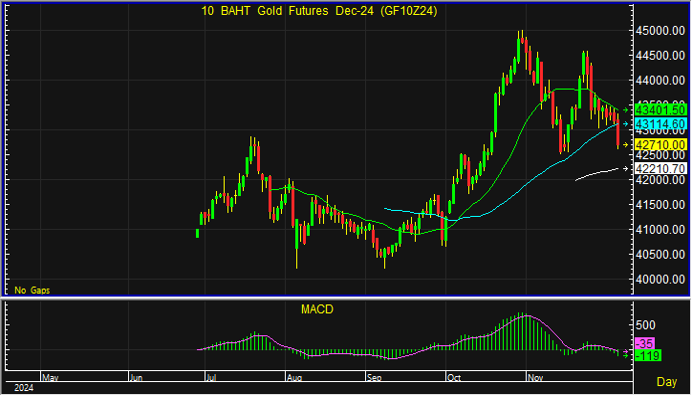This screenshot has width=692, height=396.
Task: Click the green 43401.50 price label
Action: (661, 109)
